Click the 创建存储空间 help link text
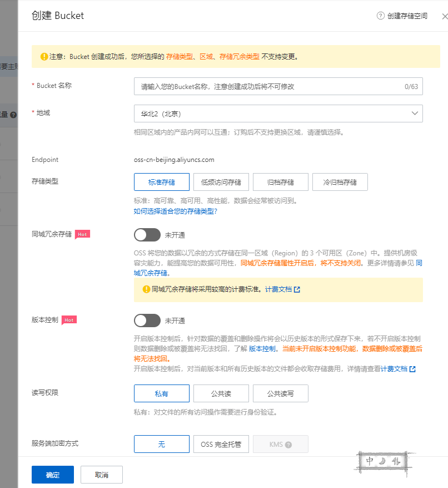Image resolution: width=448 pixels, height=488 pixels. coord(407,16)
